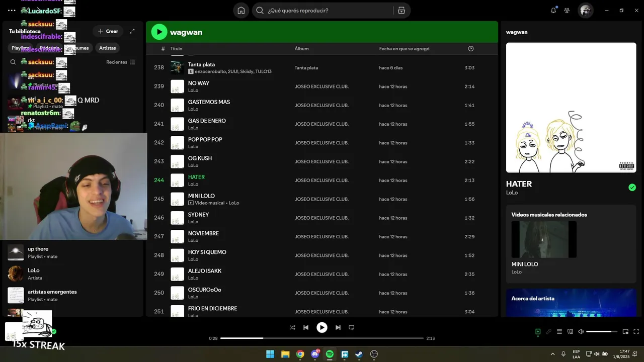Adjust the volume slider
This screenshot has height=362, width=644.
[602, 331]
